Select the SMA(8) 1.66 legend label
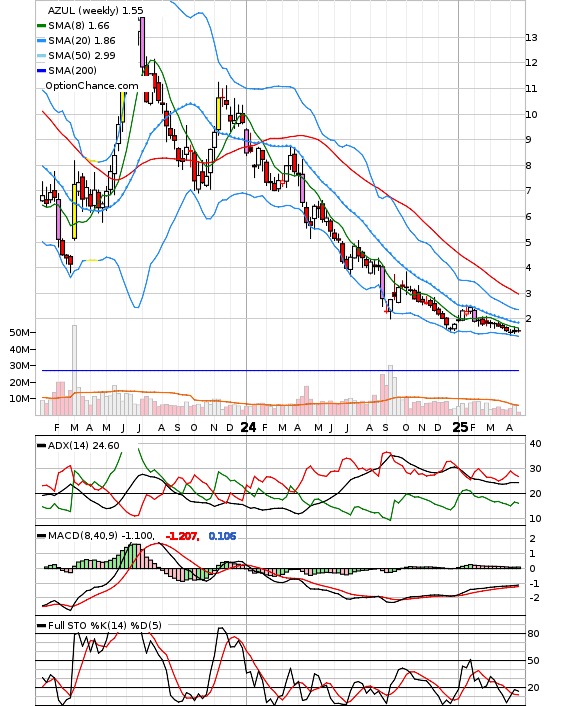This screenshot has height=706, width=566. click(79, 26)
